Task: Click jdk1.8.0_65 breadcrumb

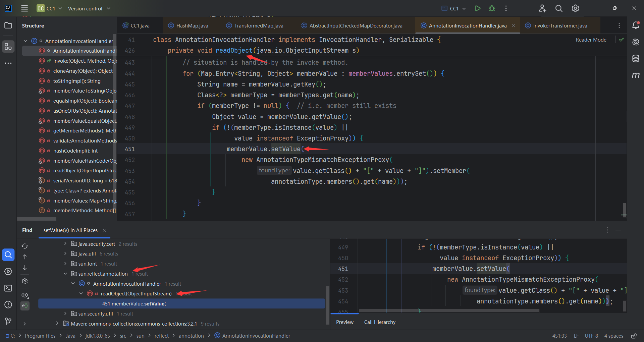Action: [x=98, y=336]
